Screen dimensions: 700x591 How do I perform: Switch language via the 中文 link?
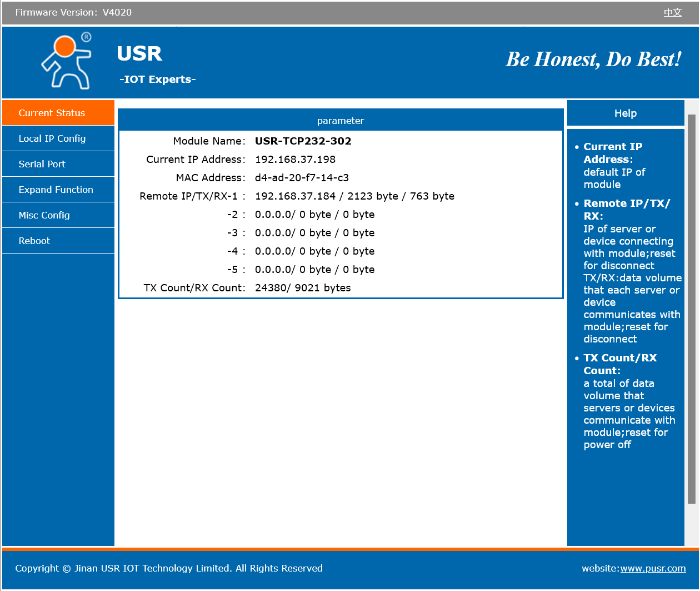pos(672,12)
